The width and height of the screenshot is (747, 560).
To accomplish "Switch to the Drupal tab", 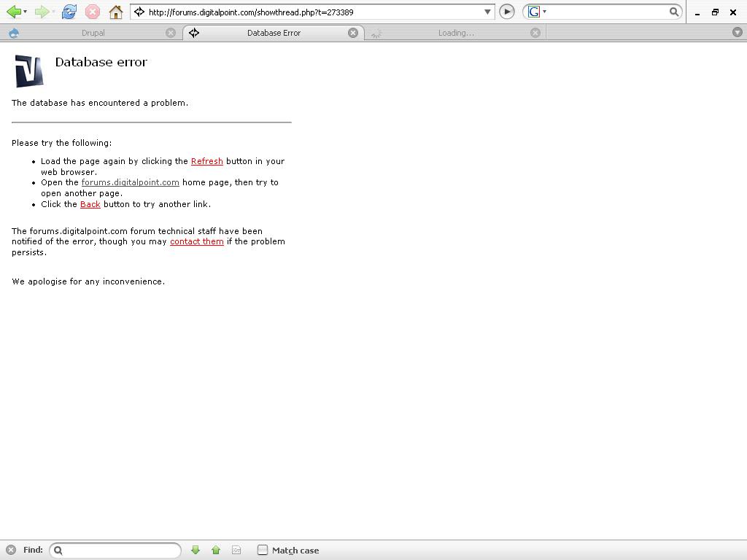I will 93,33.
